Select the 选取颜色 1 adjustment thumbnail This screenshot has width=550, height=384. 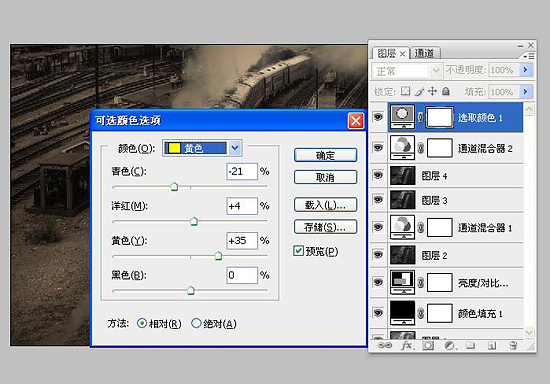[x=402, y=117]
